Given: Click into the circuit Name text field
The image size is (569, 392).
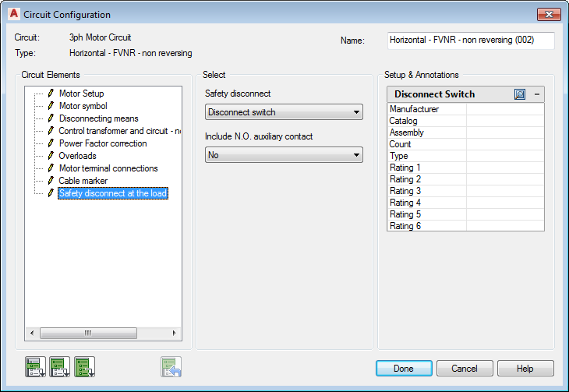Looking at the screenshot, I should coord(471,41).
